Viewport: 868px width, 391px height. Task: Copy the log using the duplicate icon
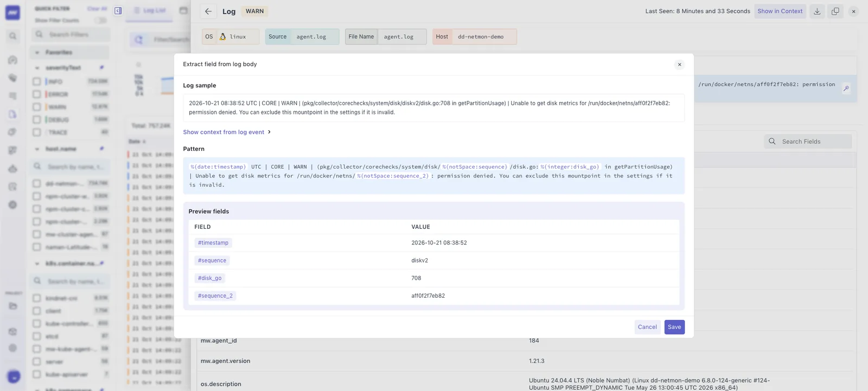835,11
